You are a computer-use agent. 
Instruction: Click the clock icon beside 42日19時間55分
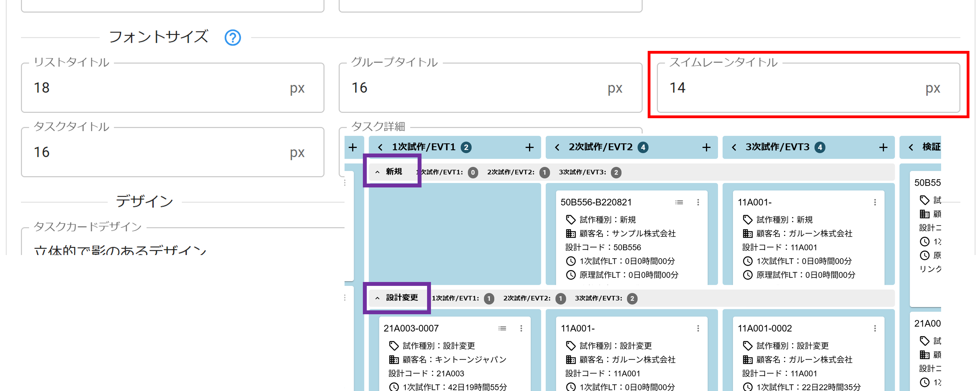tap(394, 387)
